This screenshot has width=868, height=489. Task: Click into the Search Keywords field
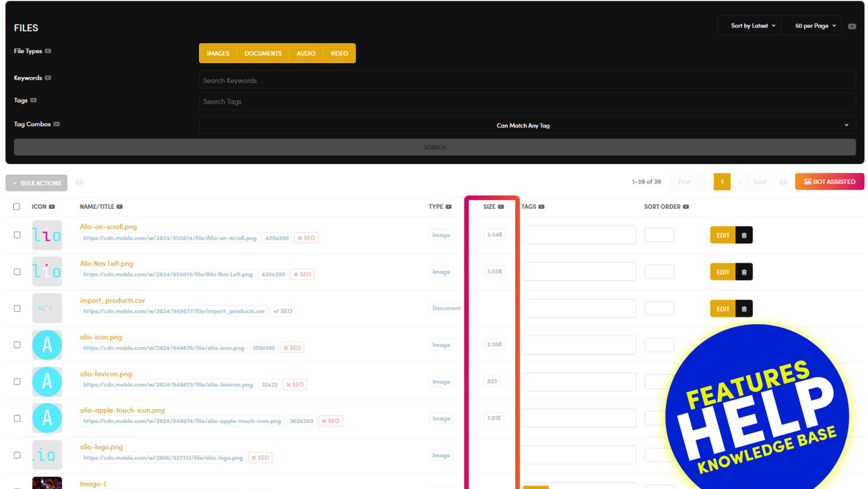tap(527, 80)
